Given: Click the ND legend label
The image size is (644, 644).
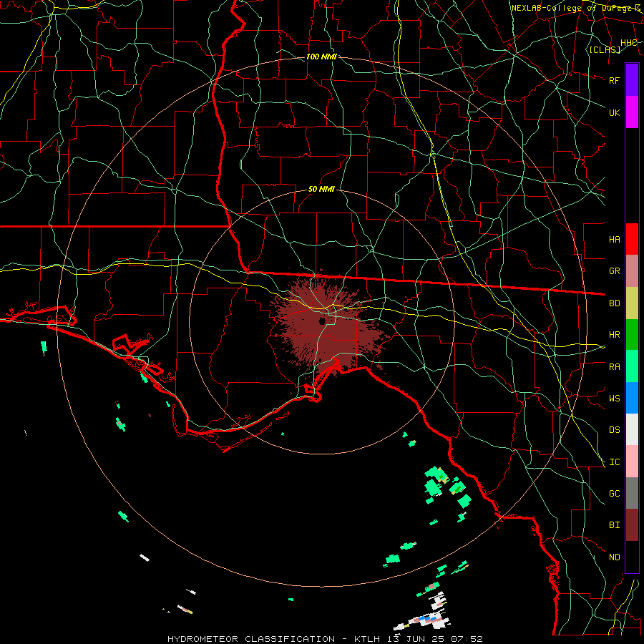Looking at the screenshot, I should (614, 557).
